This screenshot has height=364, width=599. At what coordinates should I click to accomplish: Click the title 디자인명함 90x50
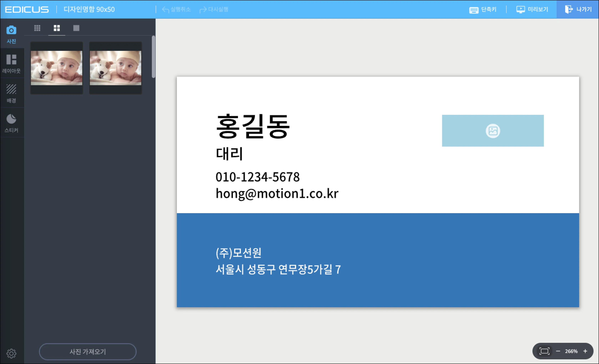click(x=89, y=9)
